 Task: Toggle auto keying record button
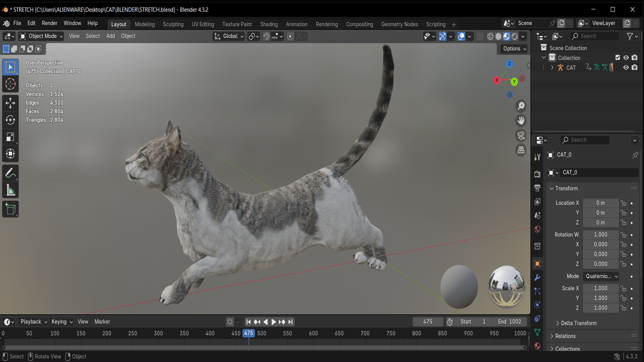(x=230, y=322)
